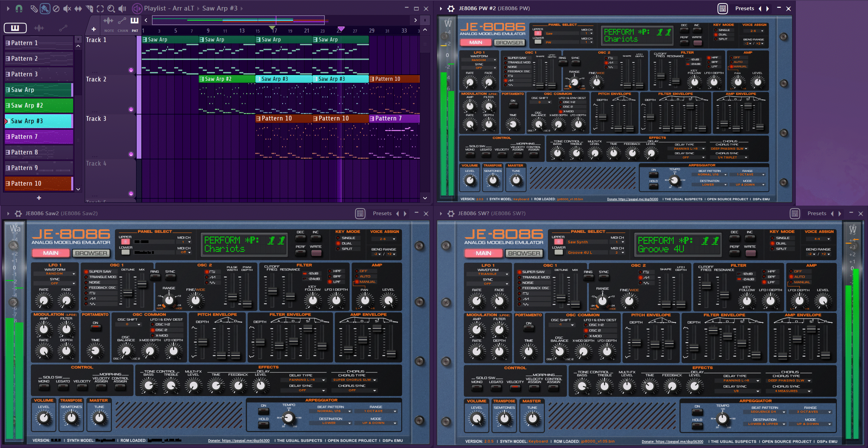Toggle the magnet snap icon
Screen dimensions: 868x448
(x=19, y=8)
